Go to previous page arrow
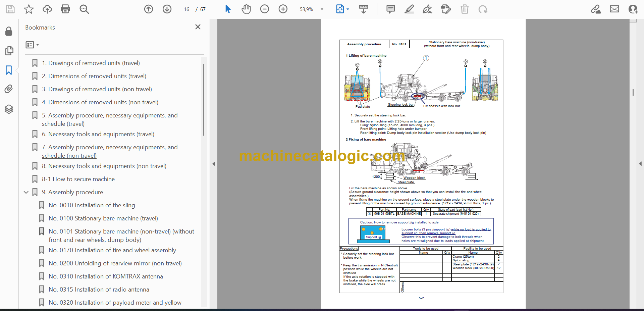 click(x=149, y=9)
